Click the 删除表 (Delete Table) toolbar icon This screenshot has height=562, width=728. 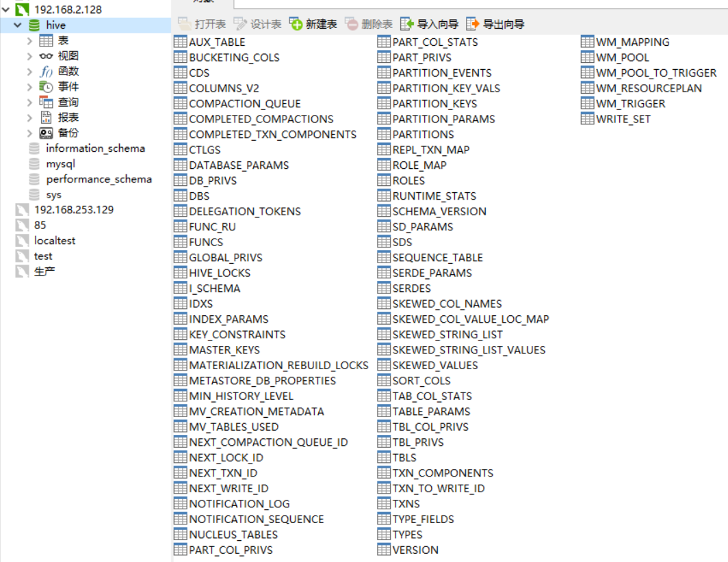coord(352,24)
